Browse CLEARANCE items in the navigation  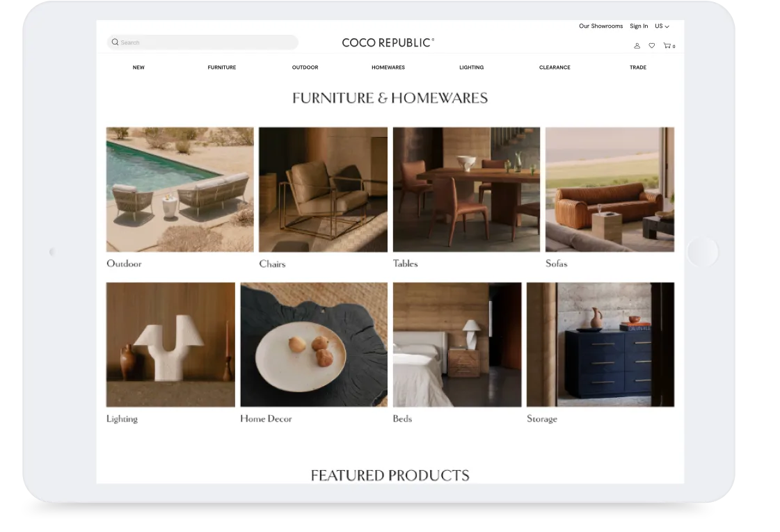coord(554,67)
